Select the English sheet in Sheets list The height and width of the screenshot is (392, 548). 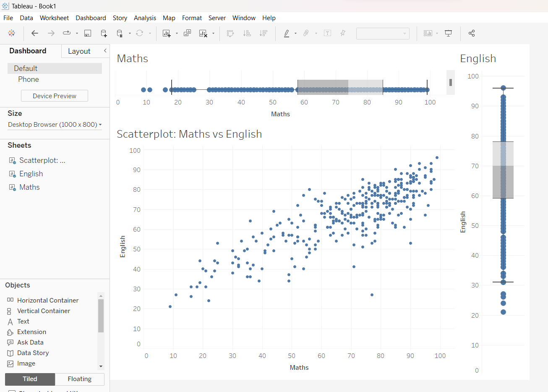31,174
